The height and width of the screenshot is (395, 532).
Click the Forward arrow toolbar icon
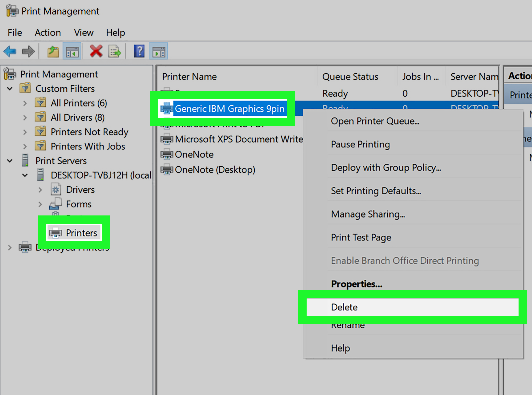click(28, 51)
